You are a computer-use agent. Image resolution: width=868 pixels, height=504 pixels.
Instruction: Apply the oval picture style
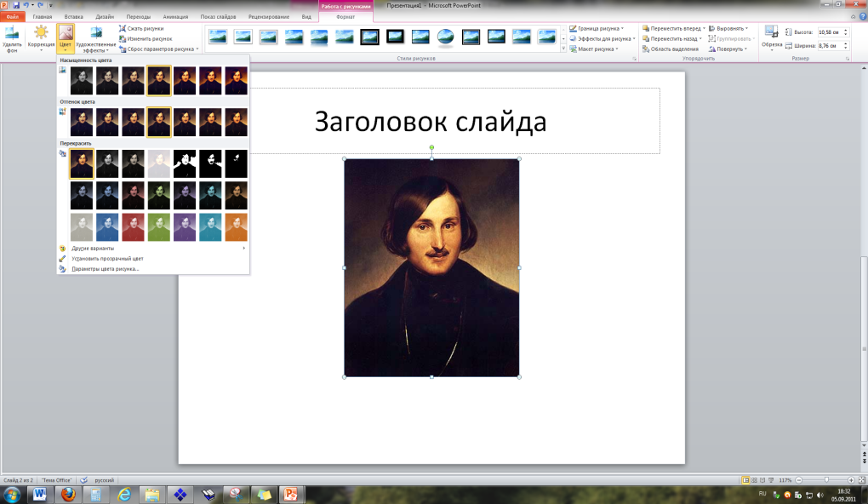[446, 37]
